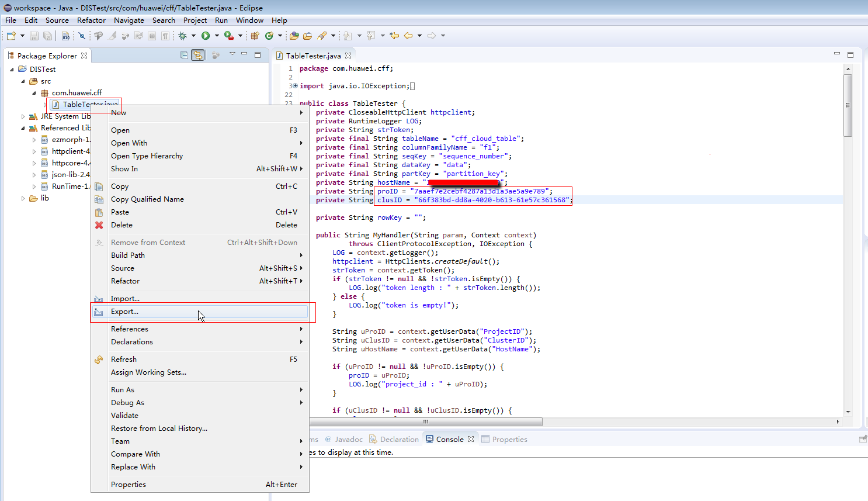Click the New wizard toolbar icon

[11, 36]
